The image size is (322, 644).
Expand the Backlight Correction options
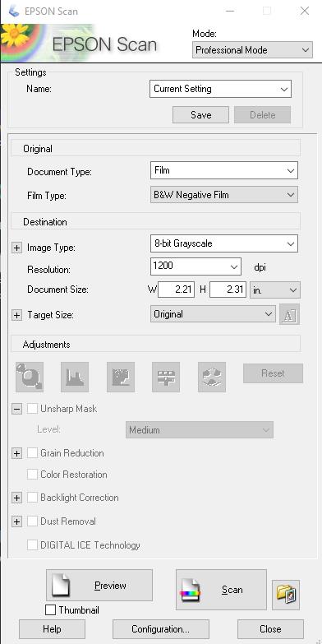(16, 498)
